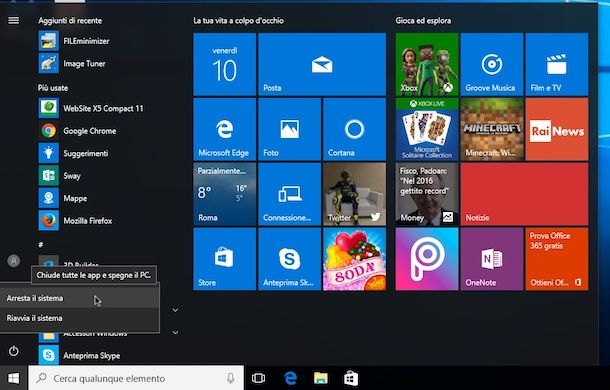Open Google Chrome from most used
Screen dimensions: 610x390
click(x=77, y=131)
